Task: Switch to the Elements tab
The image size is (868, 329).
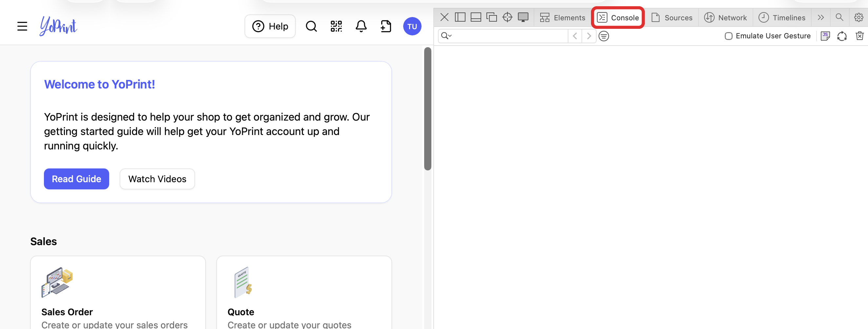Action: [562, 17]
